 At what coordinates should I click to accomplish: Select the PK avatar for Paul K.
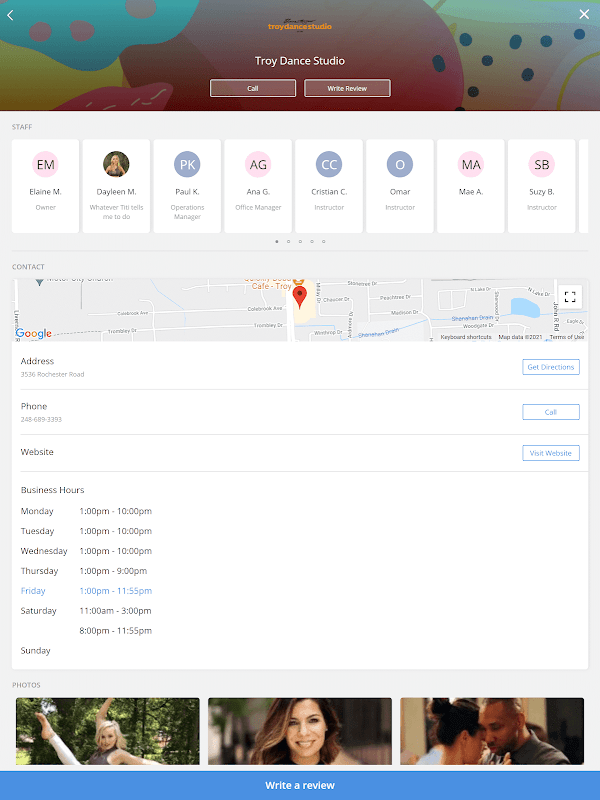(x=187, y=164)
